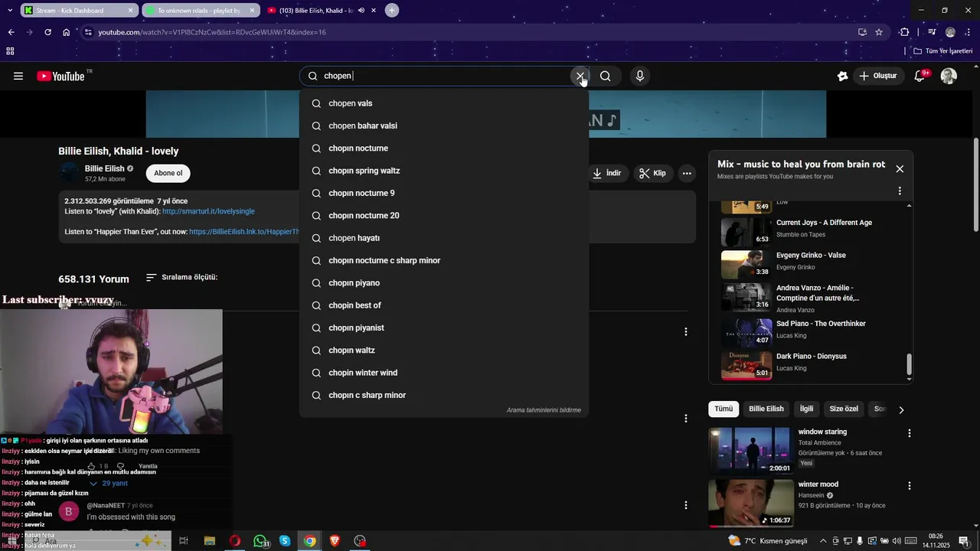
Task: Open Mix playlist three-dot options
Action: pyautogui.click(x=900, y=191)
